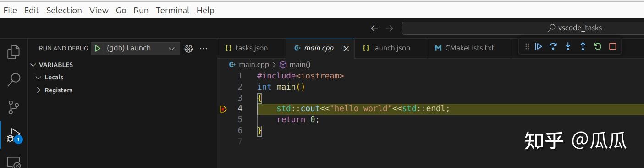Image resolution: width=644 pixels, height=168 pixels.
Task: Collapse the VARIABLES section
Action: click(33, 65)
